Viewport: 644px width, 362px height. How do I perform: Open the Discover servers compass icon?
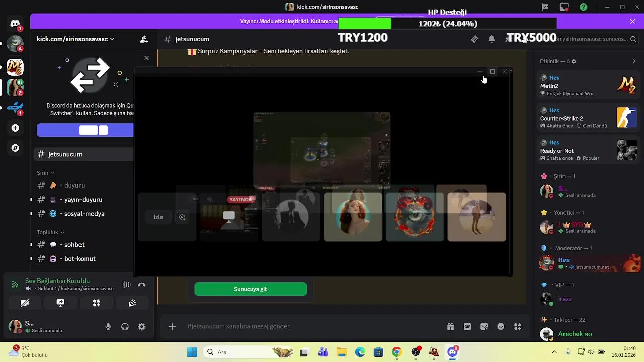click(15, 148)
